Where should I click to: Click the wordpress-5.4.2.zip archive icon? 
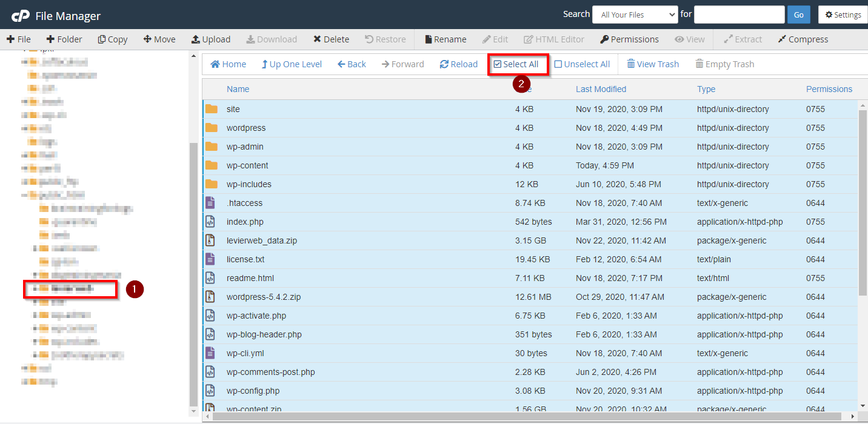coord(210,297)
